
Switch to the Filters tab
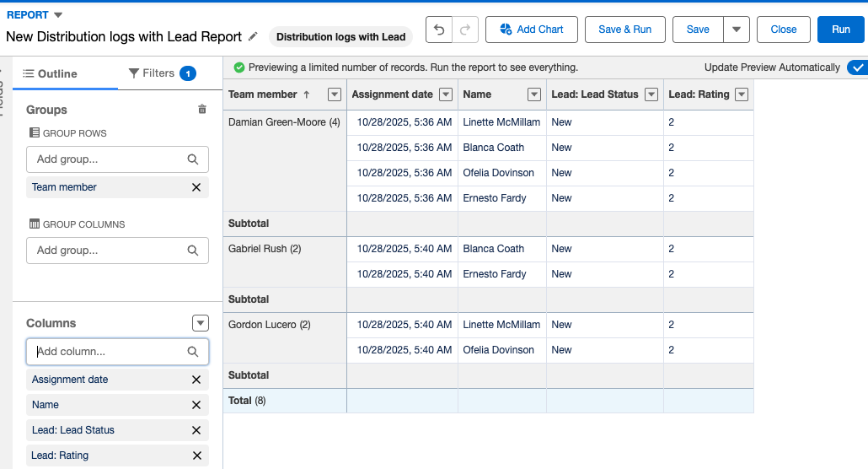[162, 73]
